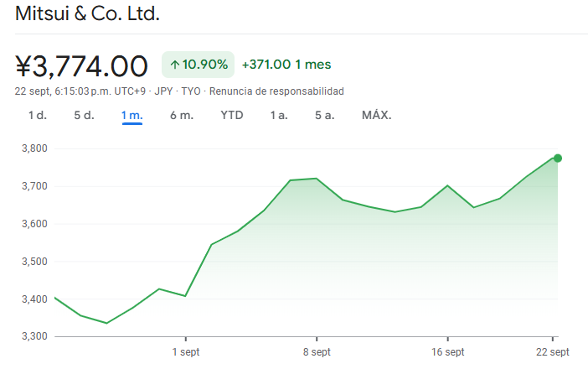The image size is (588, 369).
Task: Switch to the 1 a. range tab
Action: pyautogui.click(x=279, y=115)
